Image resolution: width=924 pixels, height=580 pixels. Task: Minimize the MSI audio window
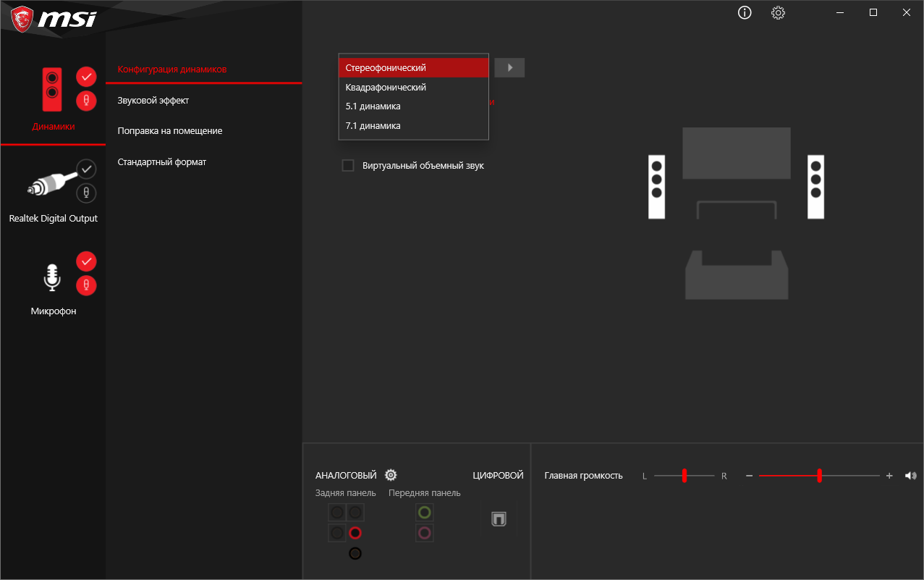[840, 12]
